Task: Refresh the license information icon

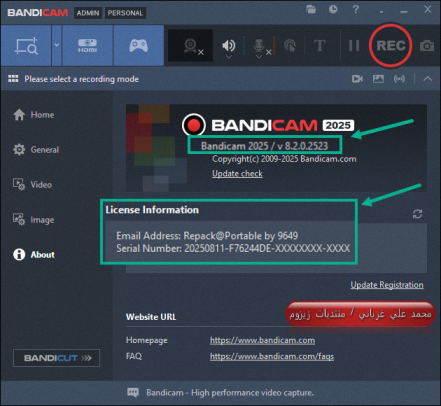Action: click(417, 214)
